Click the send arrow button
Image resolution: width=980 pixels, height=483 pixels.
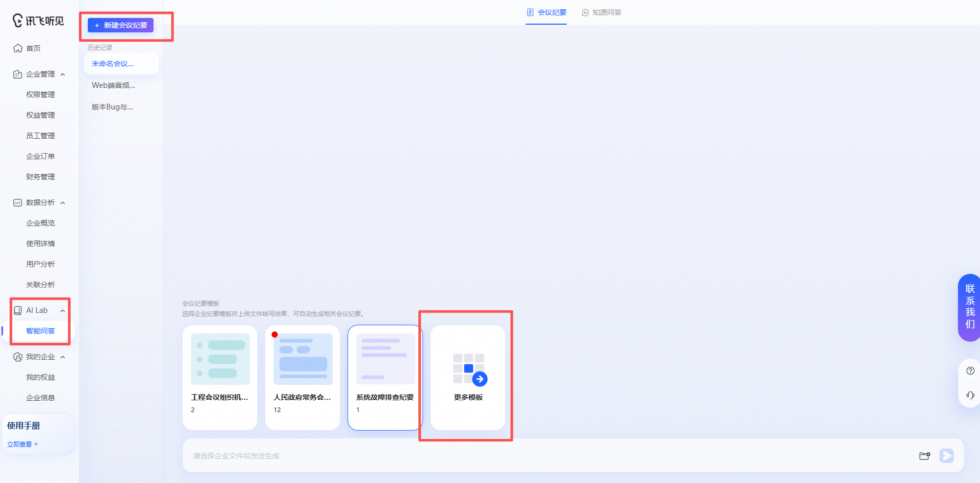coord(947,456)
